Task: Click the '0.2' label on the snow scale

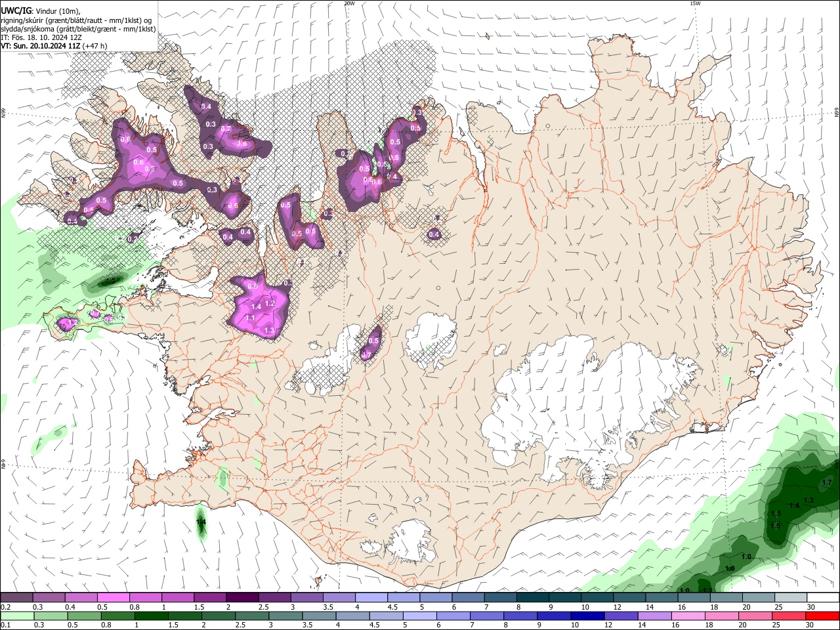Action: click(x=5, y=607)
